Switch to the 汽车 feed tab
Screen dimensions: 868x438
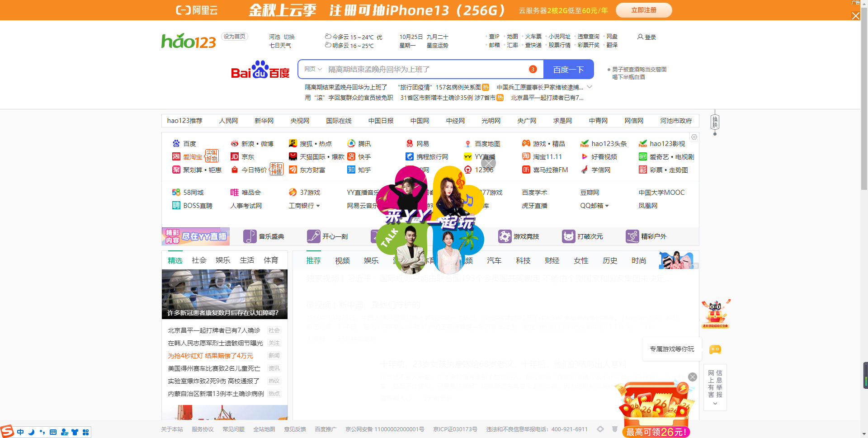[x=494, y=261]
